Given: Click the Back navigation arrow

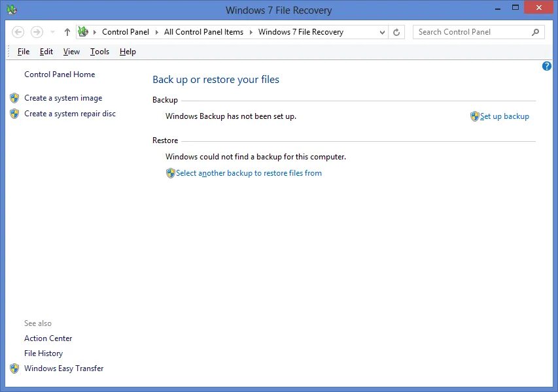Looking at the screenshot, I should click(18, 32).
